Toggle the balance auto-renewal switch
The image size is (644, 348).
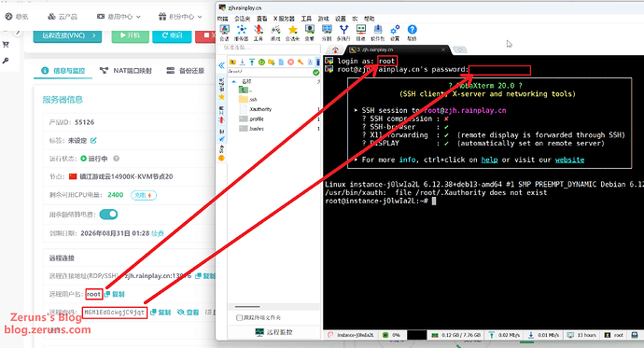108,215
